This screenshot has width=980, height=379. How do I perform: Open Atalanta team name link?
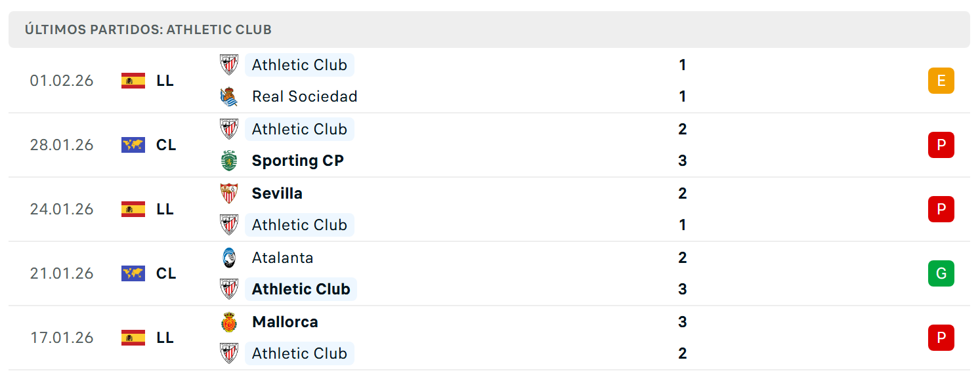(283, 258)
